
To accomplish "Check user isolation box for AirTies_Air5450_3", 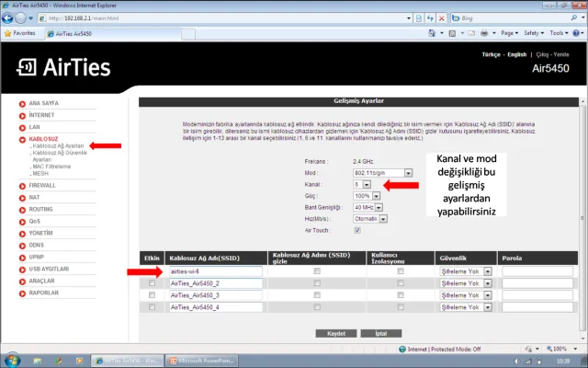I will (401, 295).
